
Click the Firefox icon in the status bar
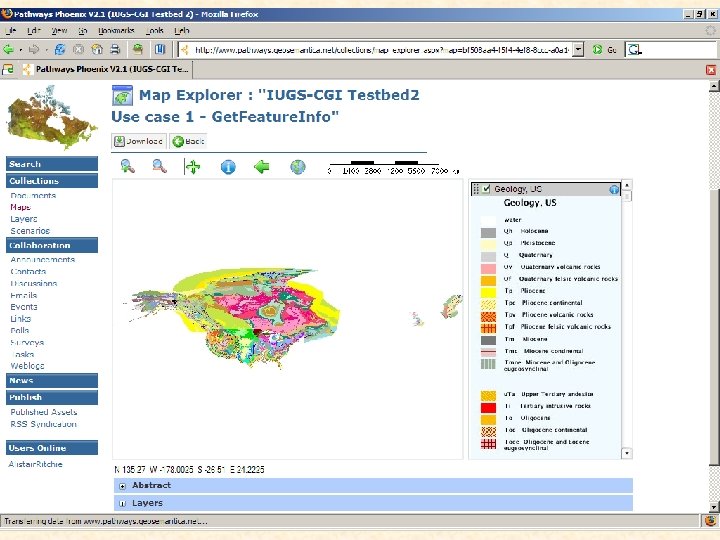coord(710,521)
